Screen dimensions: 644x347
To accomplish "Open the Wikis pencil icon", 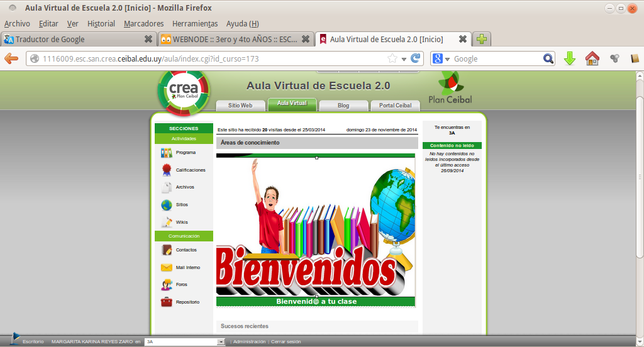I will click(x=166, y=222).
